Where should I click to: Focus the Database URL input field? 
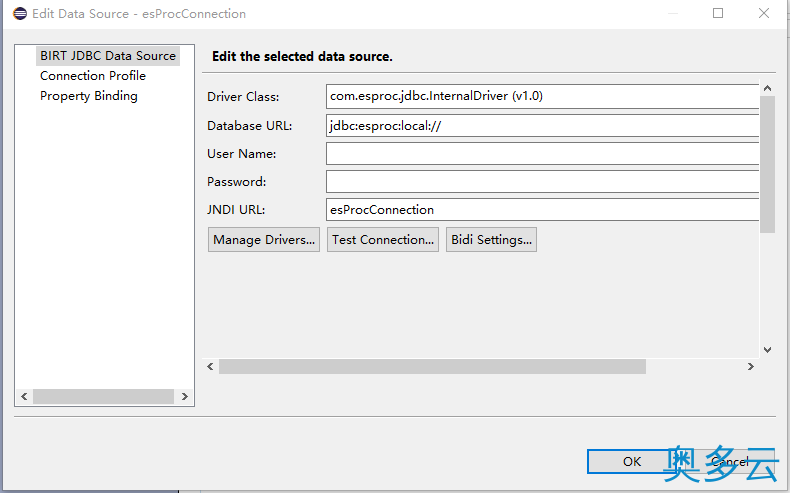(x=542, y=125)
